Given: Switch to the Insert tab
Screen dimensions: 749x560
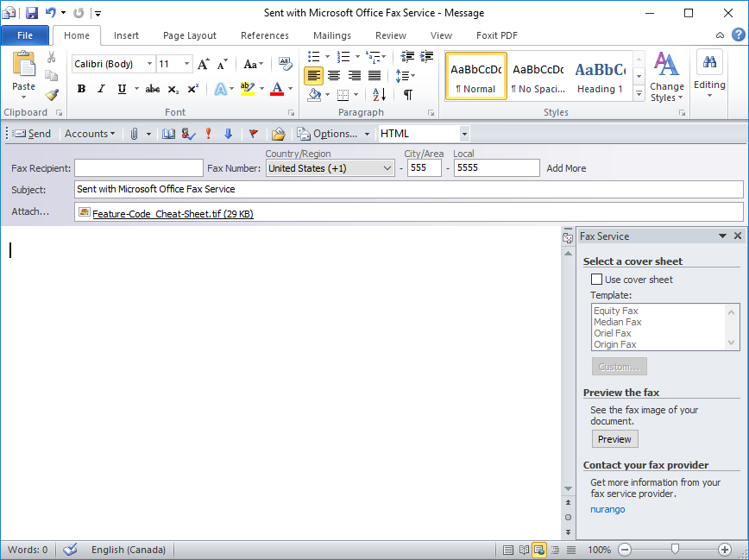Looking at the screenshot, I should [x=126, y=35].
